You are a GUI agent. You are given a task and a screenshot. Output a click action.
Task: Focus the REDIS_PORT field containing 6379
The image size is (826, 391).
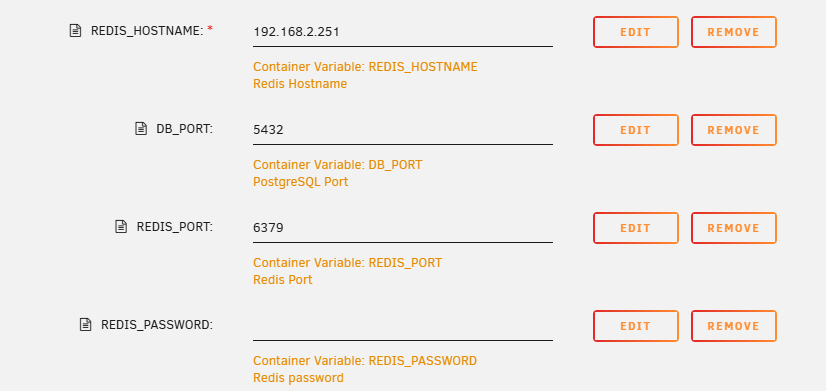(x=403, y=228)
